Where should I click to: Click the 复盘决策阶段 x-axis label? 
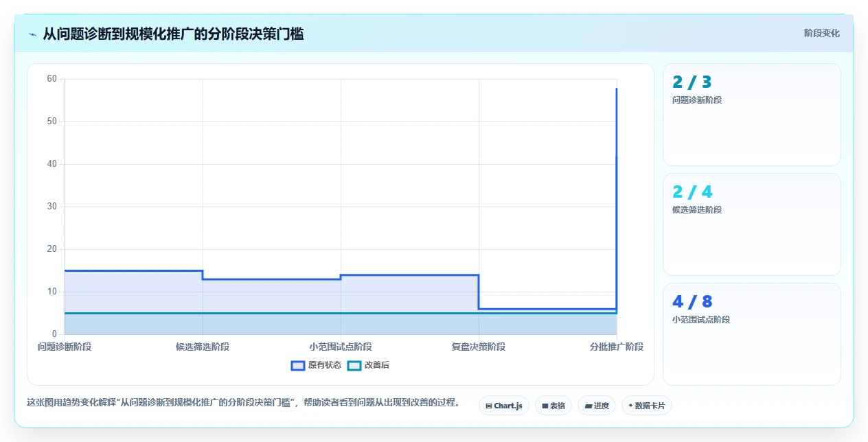coord(479,347)
